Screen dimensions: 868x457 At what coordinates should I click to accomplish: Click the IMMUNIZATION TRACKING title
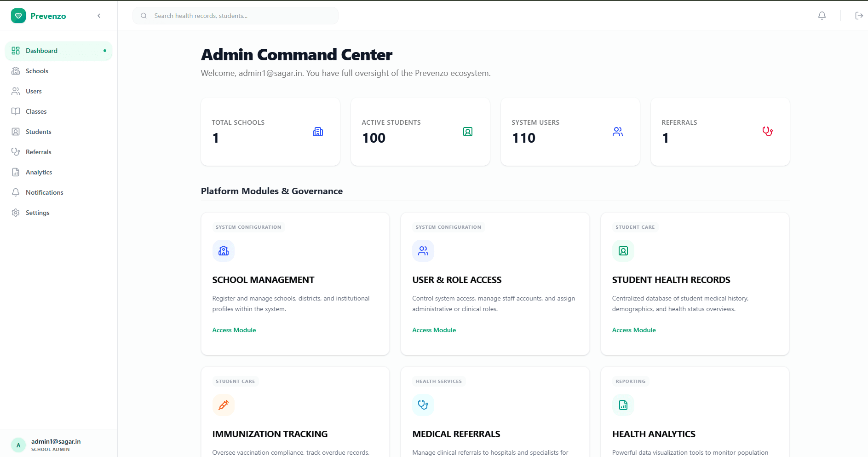tap(270, 434)
